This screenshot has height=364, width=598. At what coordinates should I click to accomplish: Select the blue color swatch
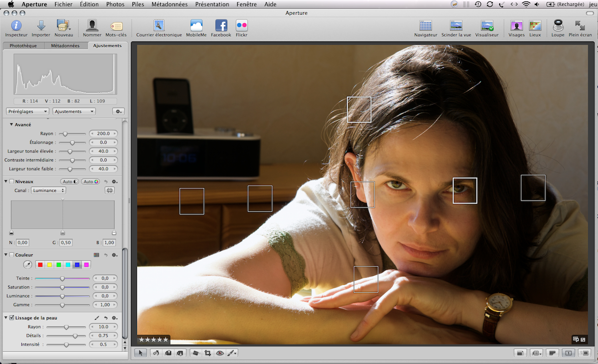[77, 265]
